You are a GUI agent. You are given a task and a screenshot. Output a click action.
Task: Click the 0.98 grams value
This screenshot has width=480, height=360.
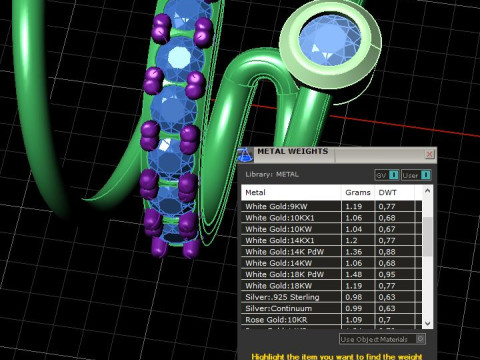coord(354,297)
